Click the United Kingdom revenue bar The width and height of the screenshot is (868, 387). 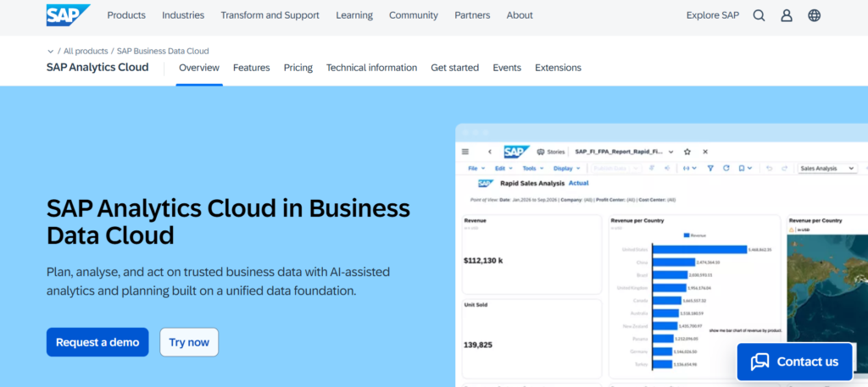click(x=670, y=287)
